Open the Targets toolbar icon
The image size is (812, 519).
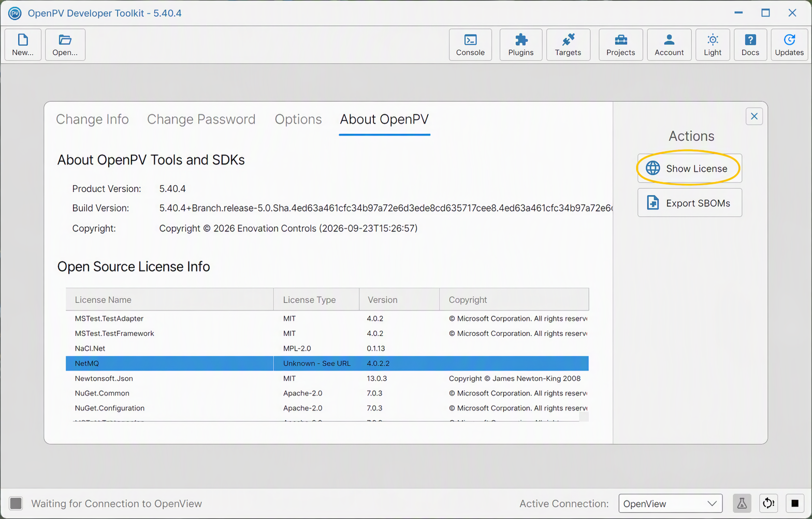tap(568, 45)
